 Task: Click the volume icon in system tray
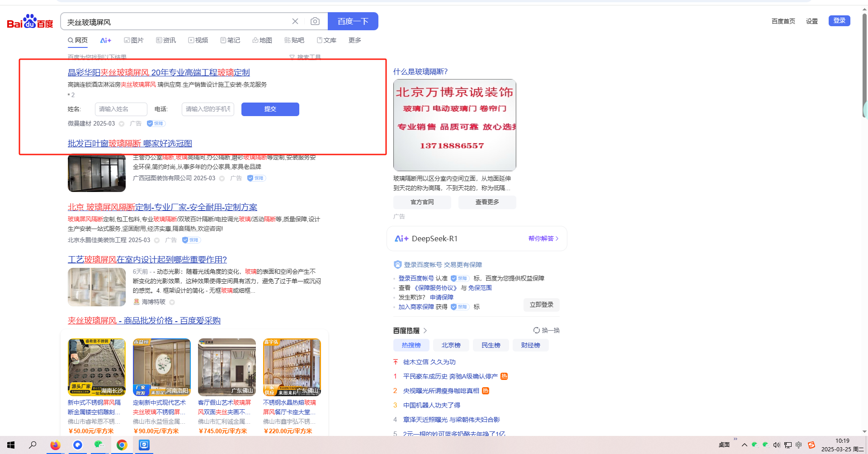777,445
